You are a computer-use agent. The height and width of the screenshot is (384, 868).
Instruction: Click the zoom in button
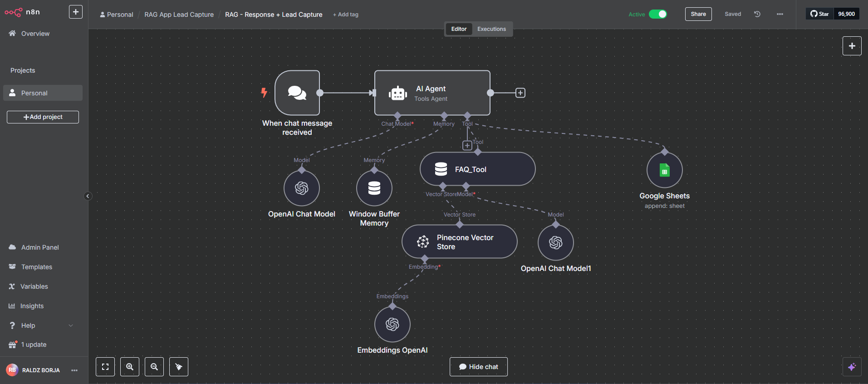click(130, 367)
